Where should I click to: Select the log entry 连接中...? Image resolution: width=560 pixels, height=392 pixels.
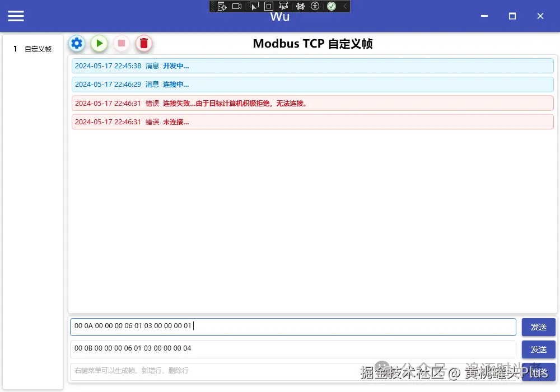pyautogui.click(x=312, y=85)
